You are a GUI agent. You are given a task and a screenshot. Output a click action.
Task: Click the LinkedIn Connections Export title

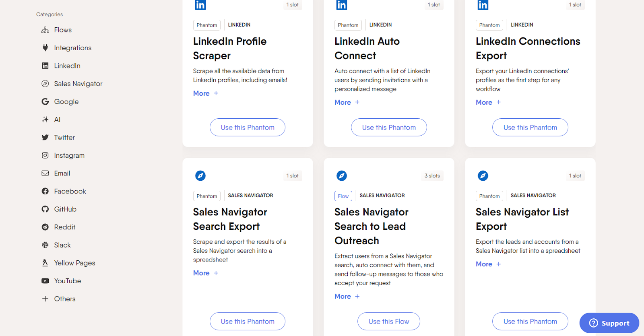(x=528, y=49)
